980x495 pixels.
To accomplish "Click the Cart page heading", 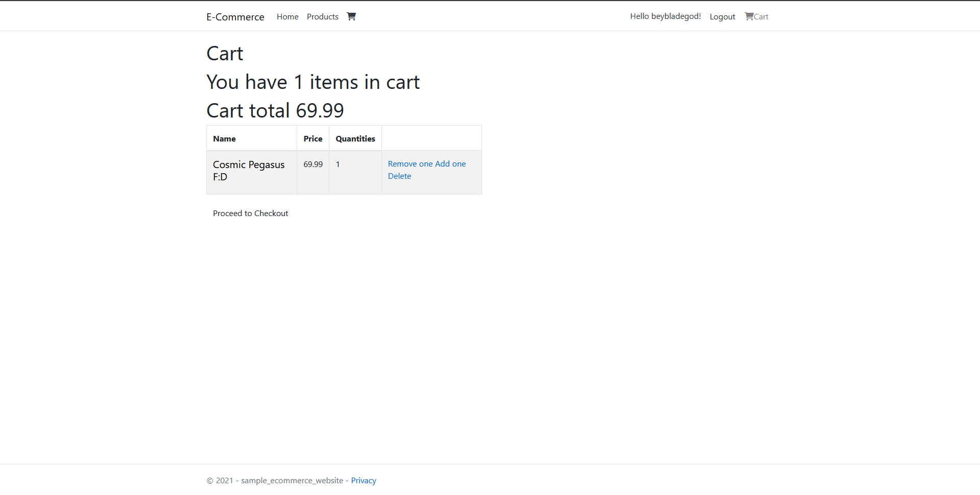I will click(224, 53).
